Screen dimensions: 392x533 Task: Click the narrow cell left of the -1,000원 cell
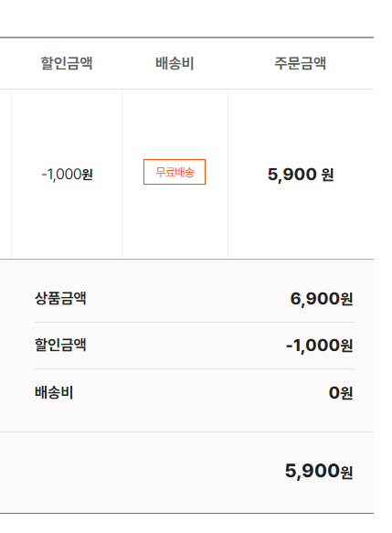5,174
